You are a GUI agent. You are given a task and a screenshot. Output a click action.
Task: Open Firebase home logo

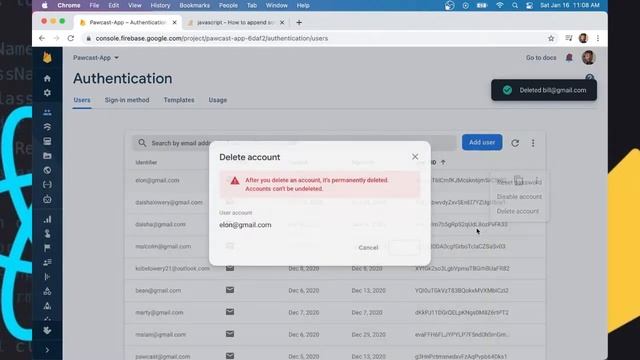tap(47, 58)
